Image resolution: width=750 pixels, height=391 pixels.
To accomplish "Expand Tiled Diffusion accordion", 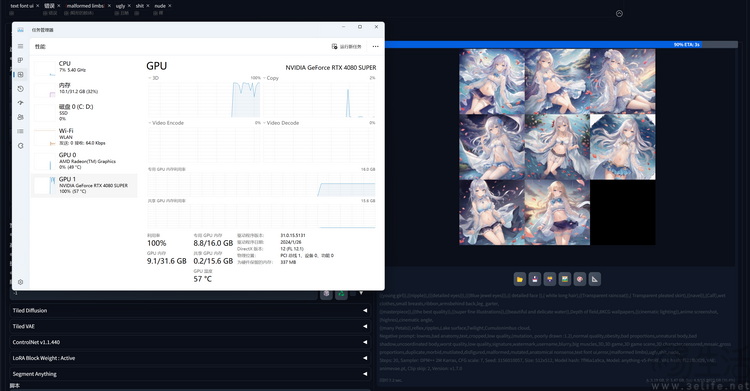I will [190, 311].
